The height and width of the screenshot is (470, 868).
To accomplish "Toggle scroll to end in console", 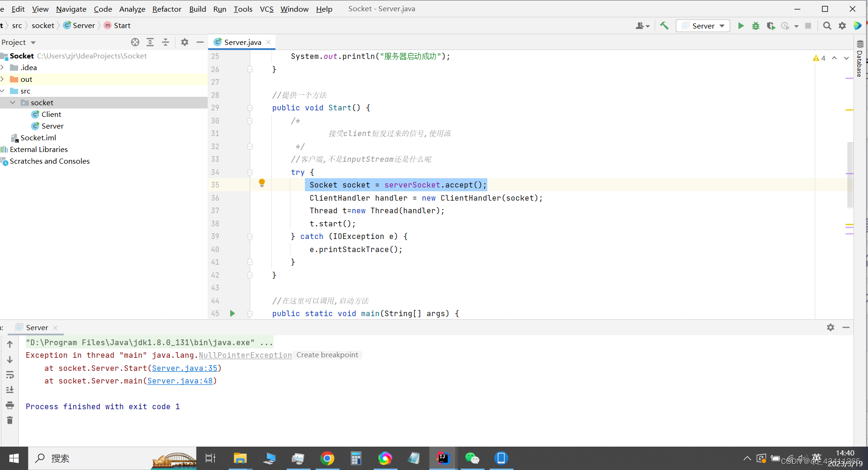I will [x=10, y=390].
